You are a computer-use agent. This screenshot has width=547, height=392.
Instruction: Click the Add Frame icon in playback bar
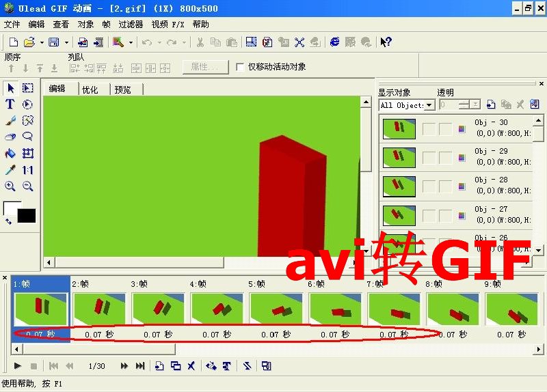159,366
